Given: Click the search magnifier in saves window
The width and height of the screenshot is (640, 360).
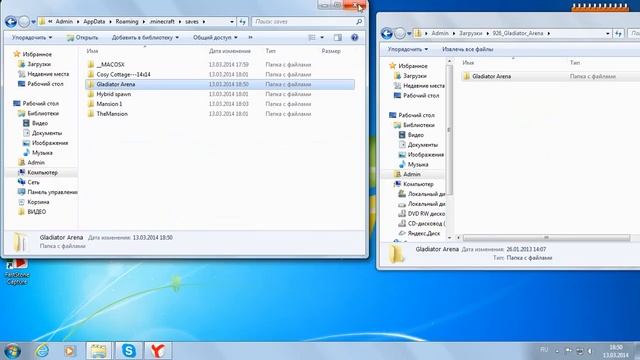Looking at the screenshot, I should click(x=359, y=22).
